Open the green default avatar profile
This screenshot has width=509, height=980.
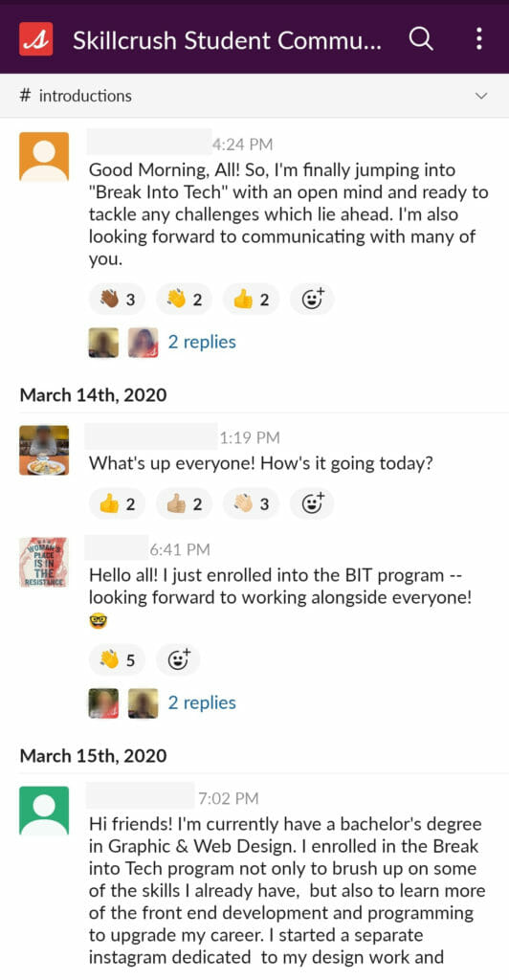coord(44,811)
